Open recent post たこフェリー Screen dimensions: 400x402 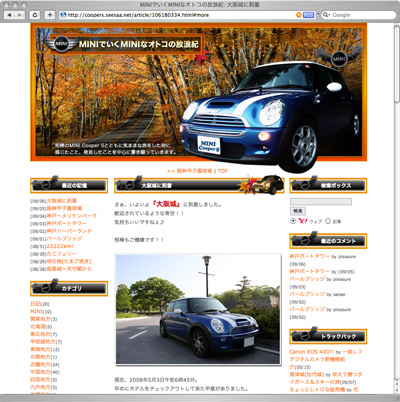point(61,254)
